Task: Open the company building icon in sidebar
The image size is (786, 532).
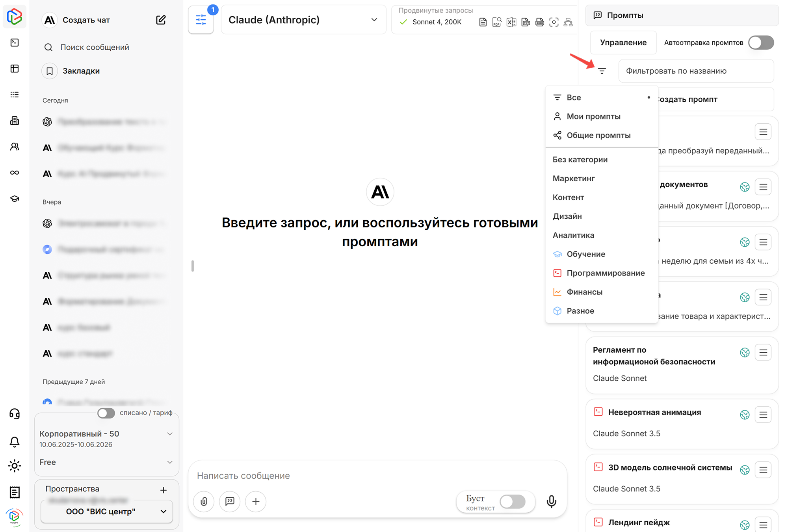Action: pyautogui.click(x=15, y=121)
